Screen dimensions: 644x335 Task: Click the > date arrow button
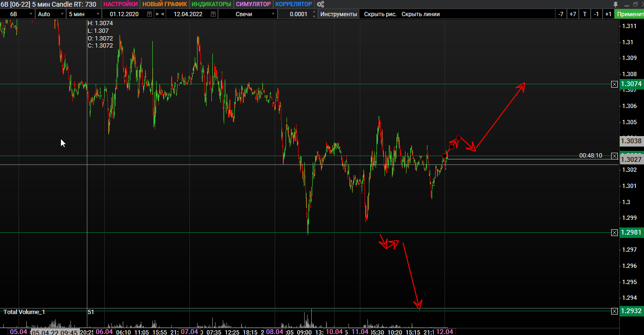click(157, 14)
